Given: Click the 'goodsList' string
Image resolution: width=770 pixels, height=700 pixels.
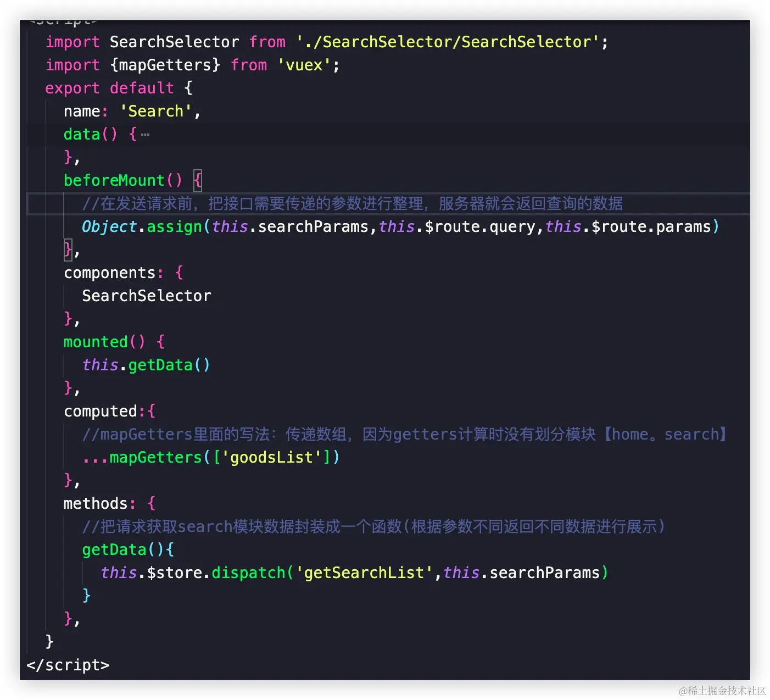Looking at the screenshot, I should pyautogui.click(x=271, y=457).
